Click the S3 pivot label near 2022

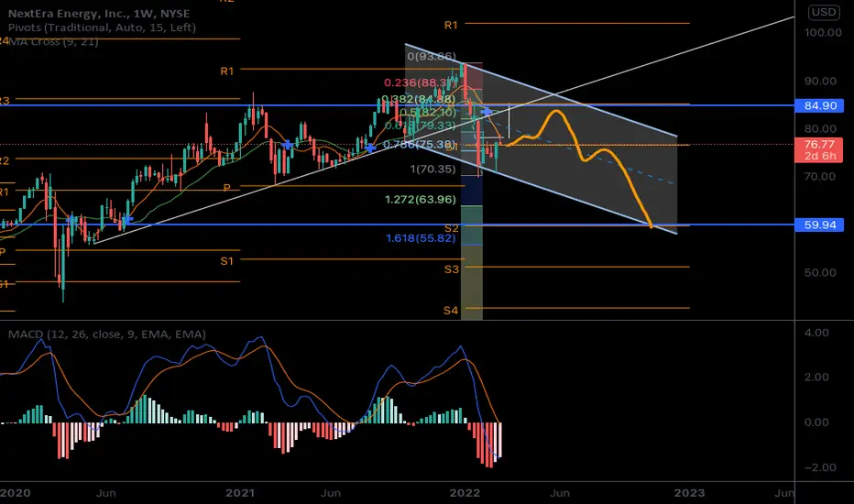[452, 269]
